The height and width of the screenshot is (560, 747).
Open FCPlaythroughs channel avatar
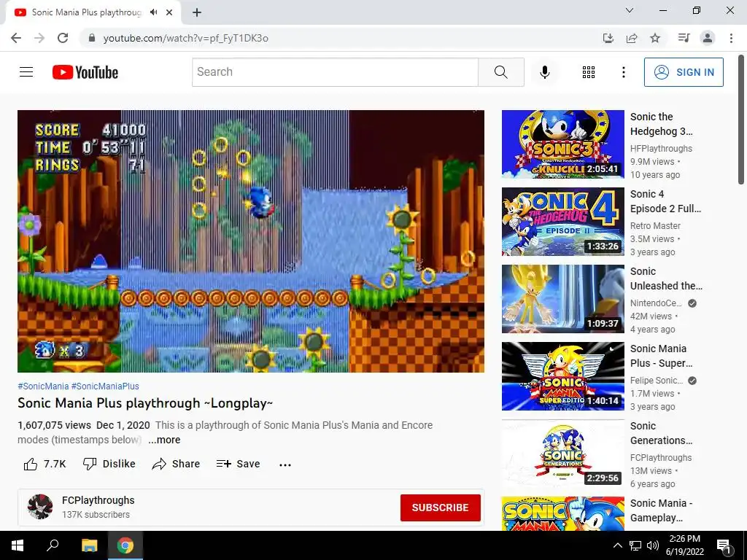pyautogui.click(x=40, y=507)
